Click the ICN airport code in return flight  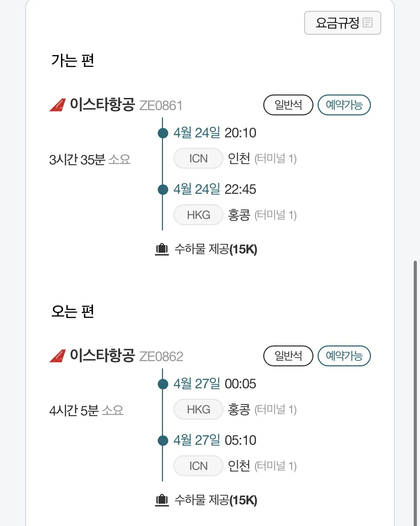pos(198,466)
